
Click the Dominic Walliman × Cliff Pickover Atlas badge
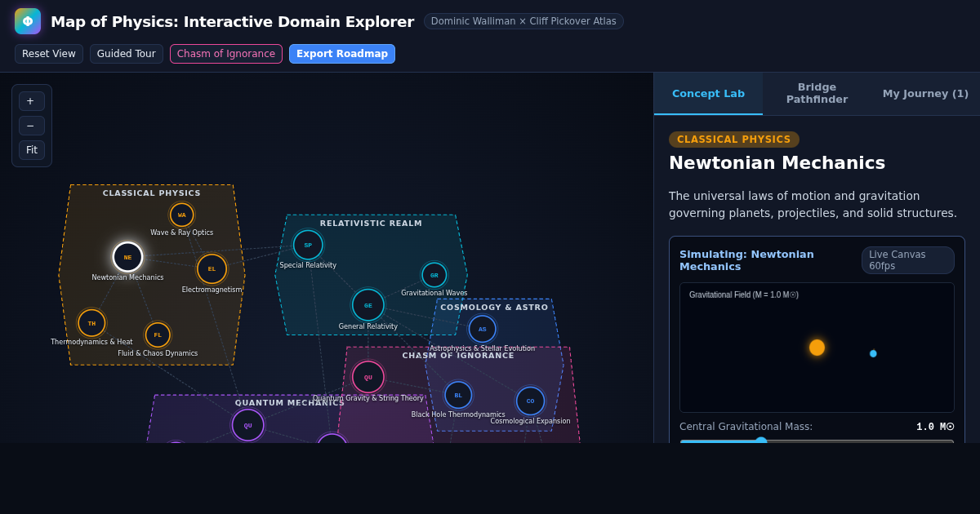pos(523,21)
